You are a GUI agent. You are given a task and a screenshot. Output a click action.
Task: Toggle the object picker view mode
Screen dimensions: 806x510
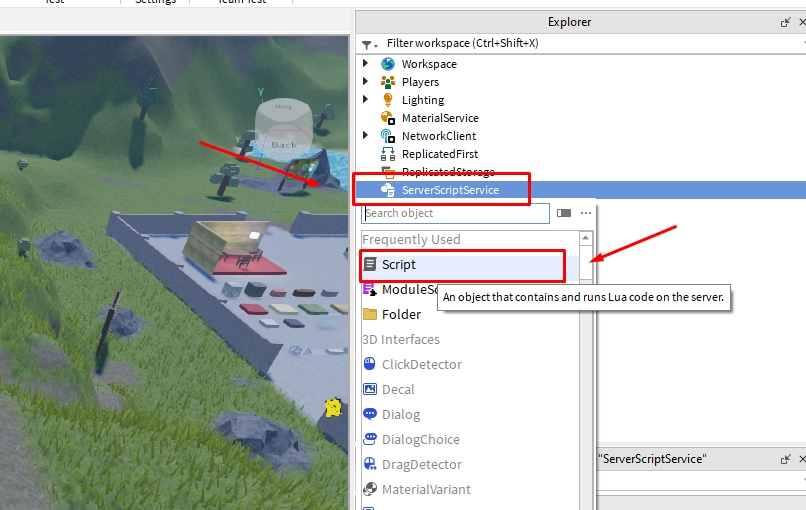pos(564,213)
